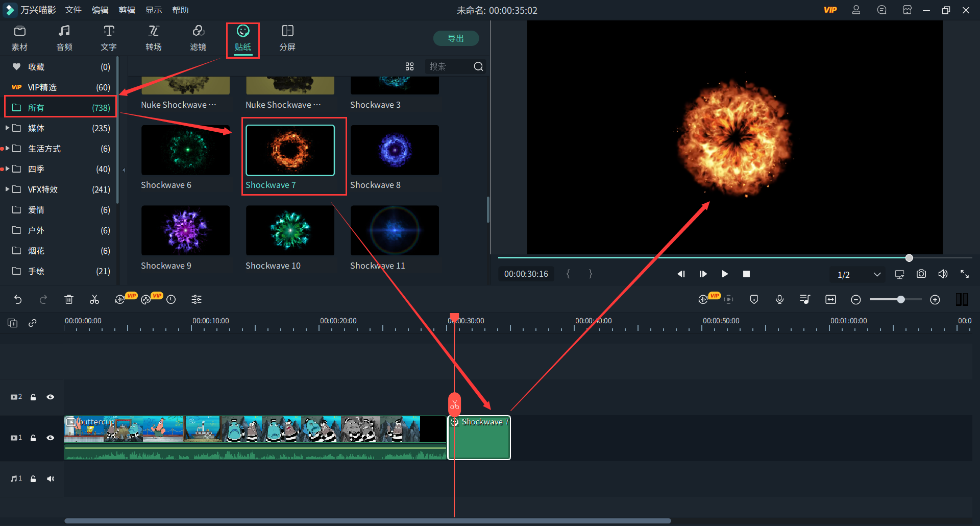This screenshot has width=980, height=526.
Task: Click the 导出 export button
Action: tap(455, 38)
